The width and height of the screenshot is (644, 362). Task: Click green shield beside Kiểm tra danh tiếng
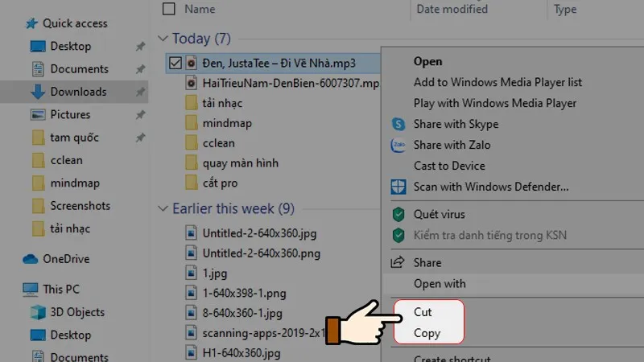pyautogui.click(x=398, y=235)
